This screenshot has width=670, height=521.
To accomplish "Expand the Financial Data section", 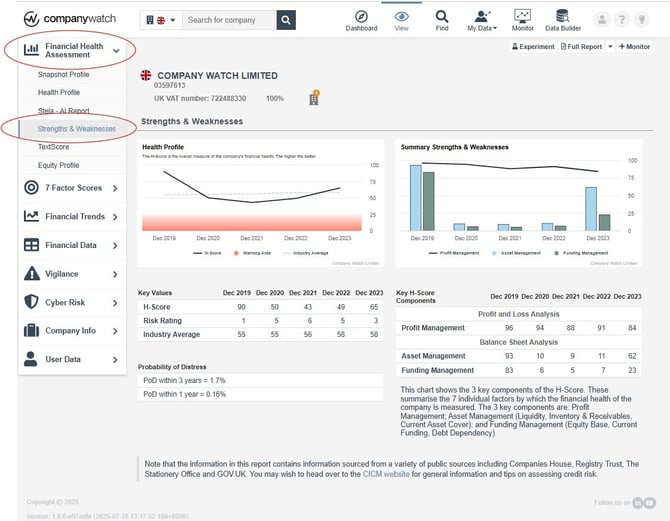I will (115, 245).
